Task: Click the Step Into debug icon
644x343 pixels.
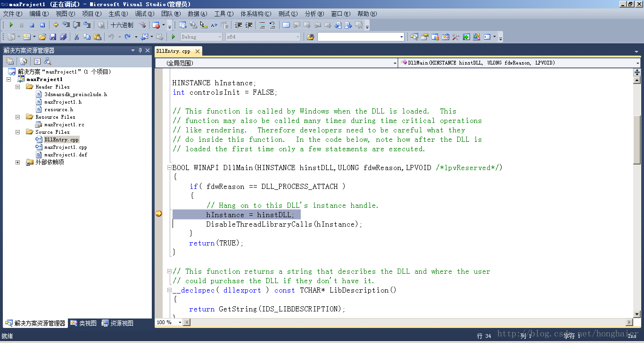Action: [x=66, y=25]
